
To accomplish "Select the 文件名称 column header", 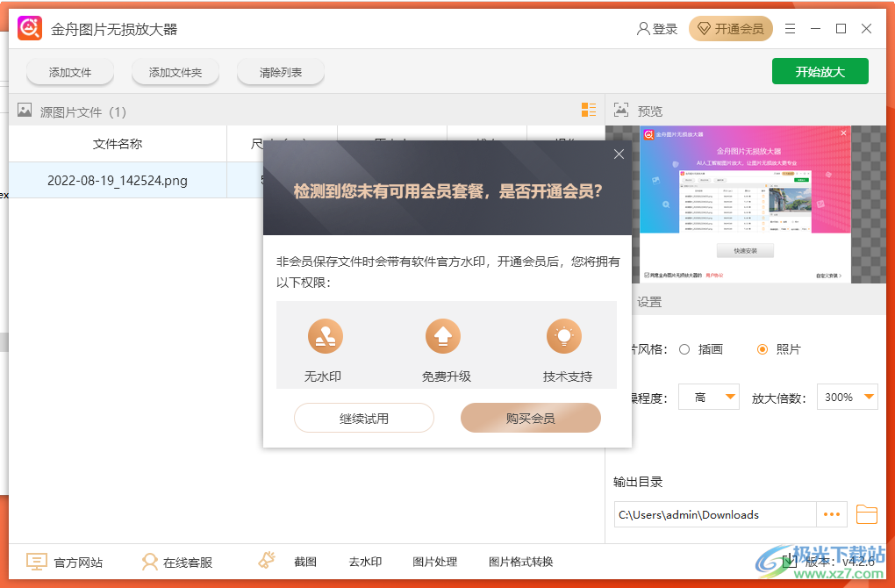I will pyautogui.click(x=118, y=144).
